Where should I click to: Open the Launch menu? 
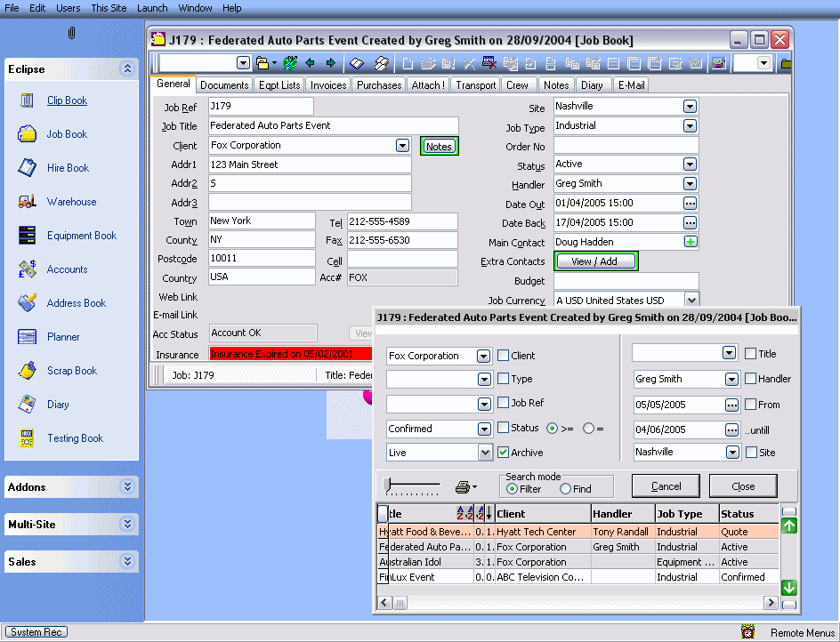(152, 8)
